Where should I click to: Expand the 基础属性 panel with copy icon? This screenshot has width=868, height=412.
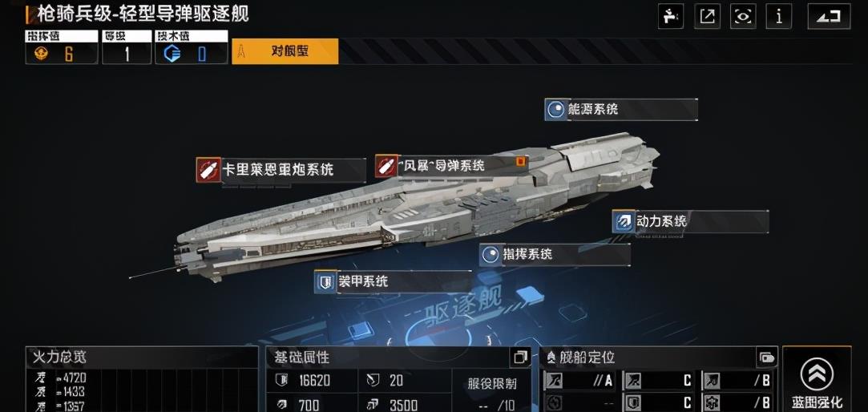[520, 357]
